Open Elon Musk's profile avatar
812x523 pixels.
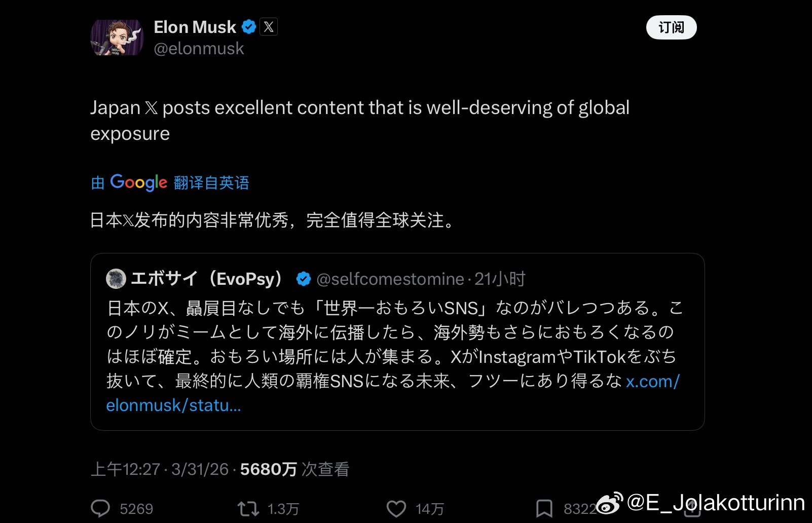tap(118, 38)
